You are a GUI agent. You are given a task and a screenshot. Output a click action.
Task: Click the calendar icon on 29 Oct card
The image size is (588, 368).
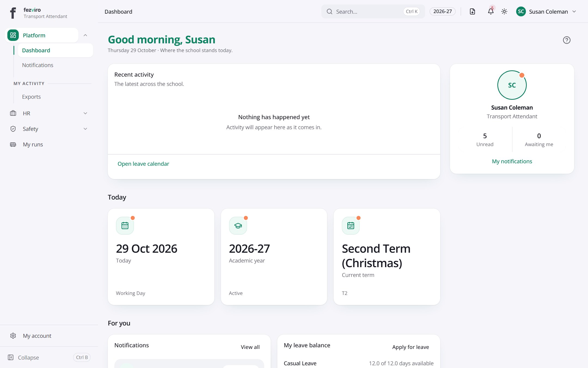(x=125, y=225)
